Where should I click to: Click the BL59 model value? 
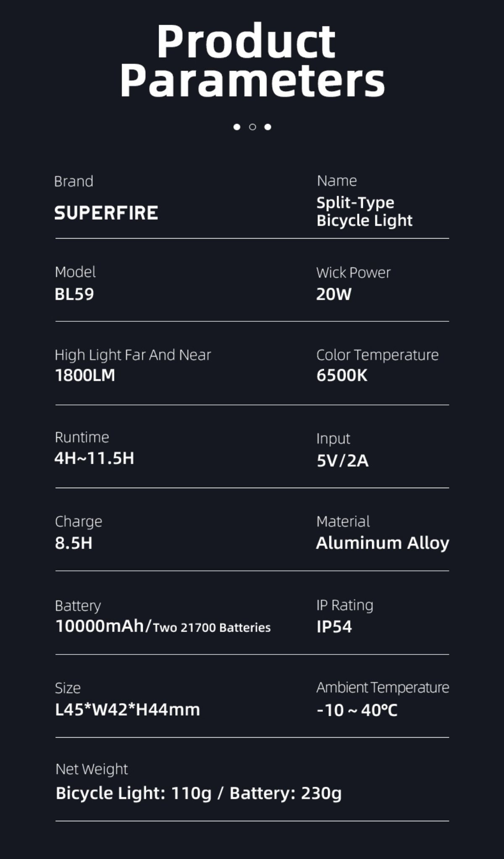pyautogui.click(x=74, y=294)
